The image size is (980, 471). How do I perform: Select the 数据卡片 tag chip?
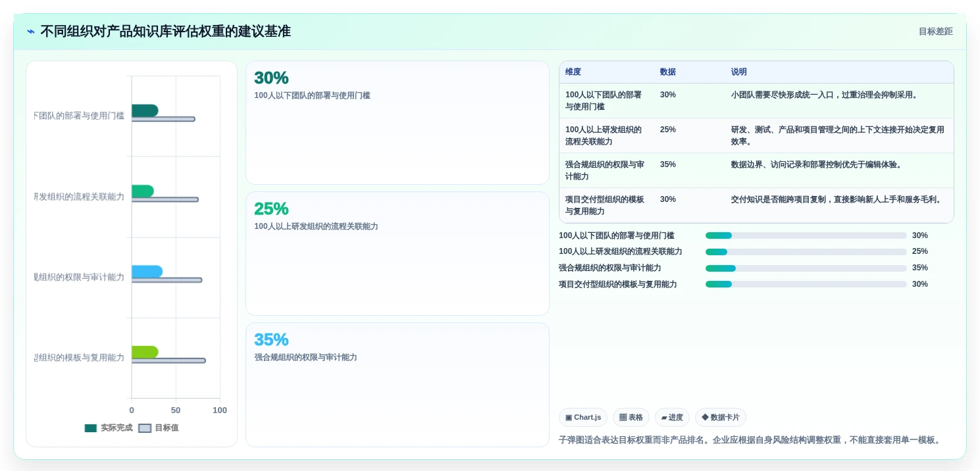[721, 417]
